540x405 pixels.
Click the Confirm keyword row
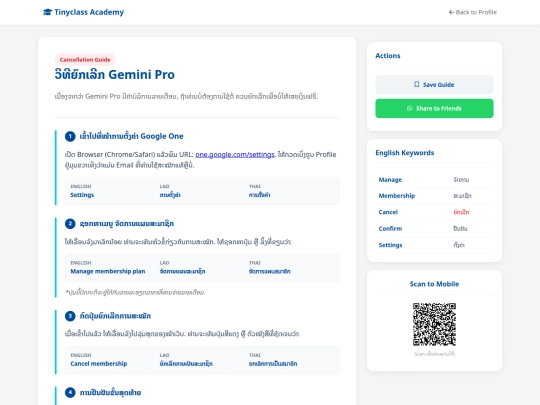434,229
